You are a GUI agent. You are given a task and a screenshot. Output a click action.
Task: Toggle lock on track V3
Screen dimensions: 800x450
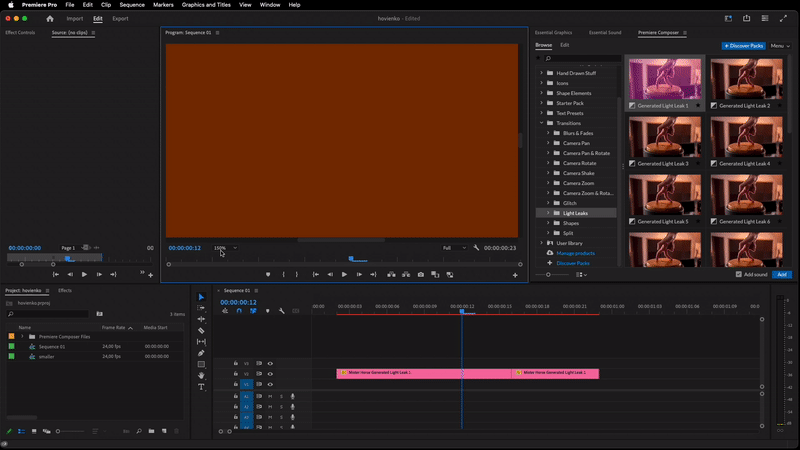click(x=236, y=363)
